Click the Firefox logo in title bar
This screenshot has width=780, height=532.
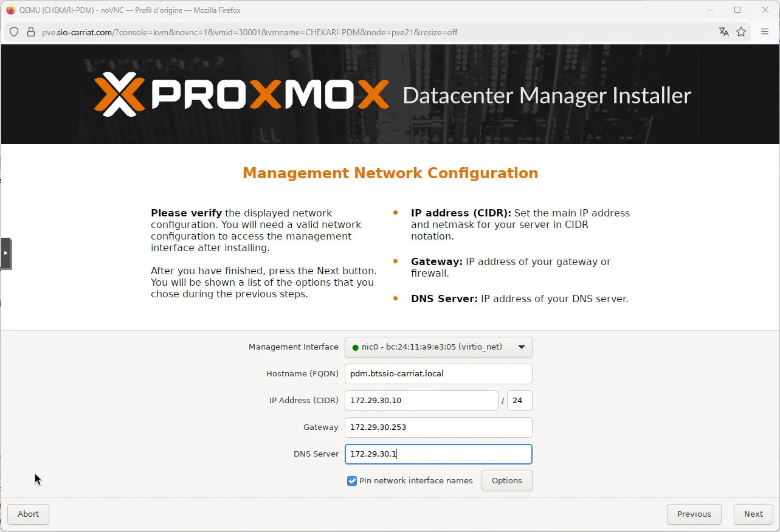10,10
